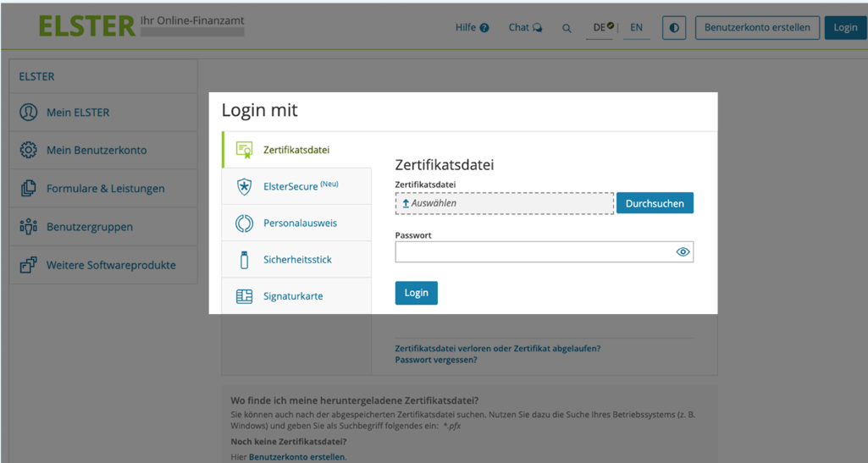Screen dimensions: 868x463
Task: Open Benutzergruppen sidebar entry
Action: pyautogui.click(x=103, y=227)
